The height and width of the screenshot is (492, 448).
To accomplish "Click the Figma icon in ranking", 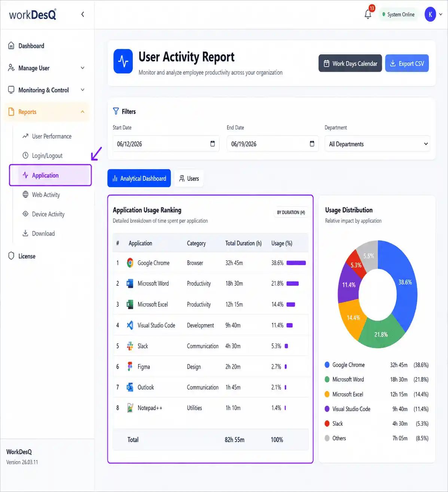I will pyautogui.click(x=130, y=367).
